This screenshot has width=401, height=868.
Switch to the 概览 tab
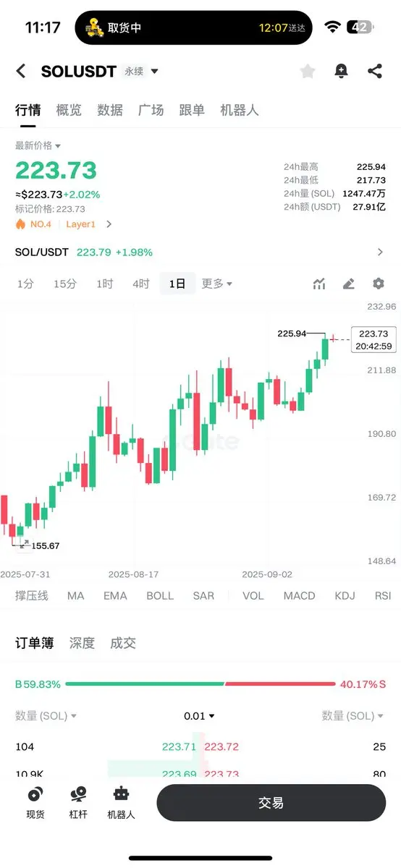click(69, 111)
